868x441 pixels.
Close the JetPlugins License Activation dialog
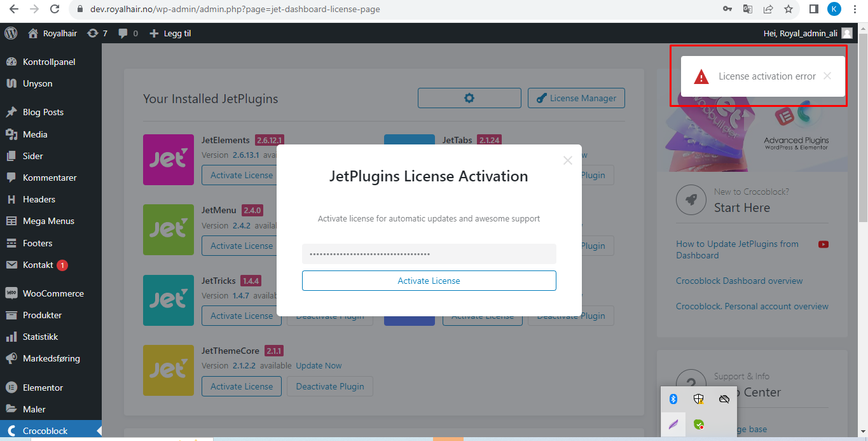coord(568,160)
